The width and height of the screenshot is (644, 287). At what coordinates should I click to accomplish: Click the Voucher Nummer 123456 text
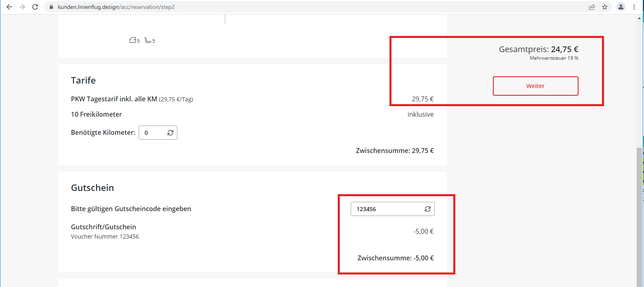click(x=105, y=237)
